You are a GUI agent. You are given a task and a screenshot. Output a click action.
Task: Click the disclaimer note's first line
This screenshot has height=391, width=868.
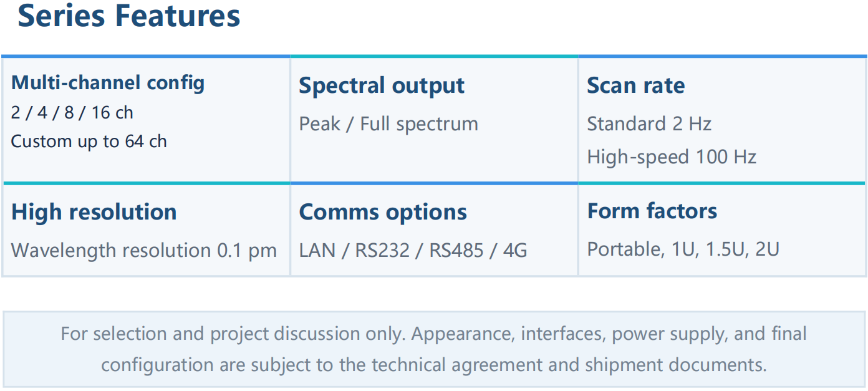point(433,334)
